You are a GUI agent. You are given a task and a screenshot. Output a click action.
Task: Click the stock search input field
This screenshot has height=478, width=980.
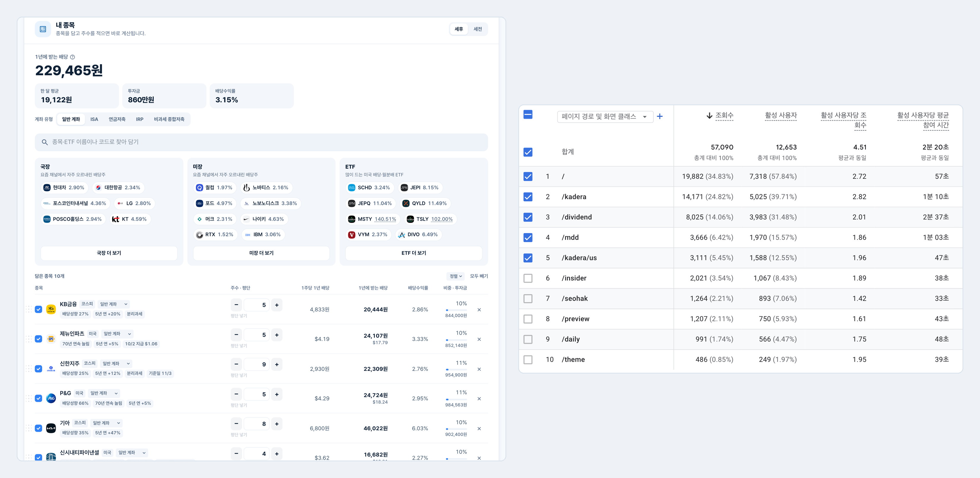click(x=261, y=142)
